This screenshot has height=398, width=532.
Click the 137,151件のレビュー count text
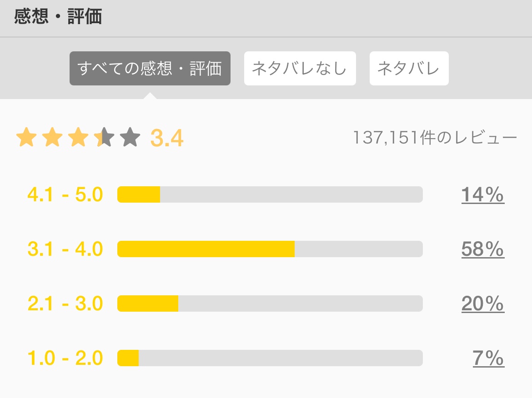click(435, 137)
